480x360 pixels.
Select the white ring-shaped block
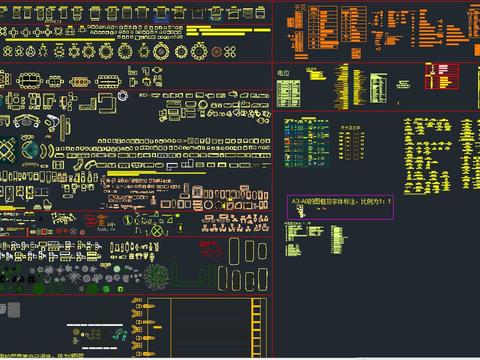[122, 96]
